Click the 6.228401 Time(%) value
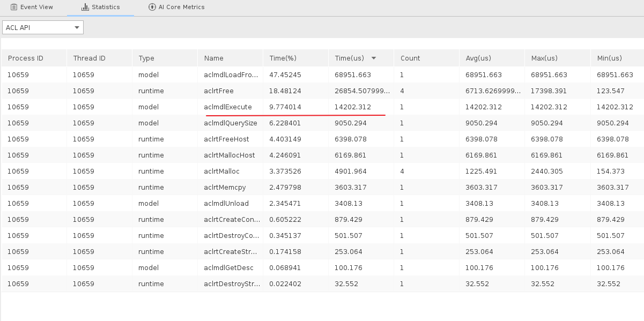 click(x=285, y=123)
